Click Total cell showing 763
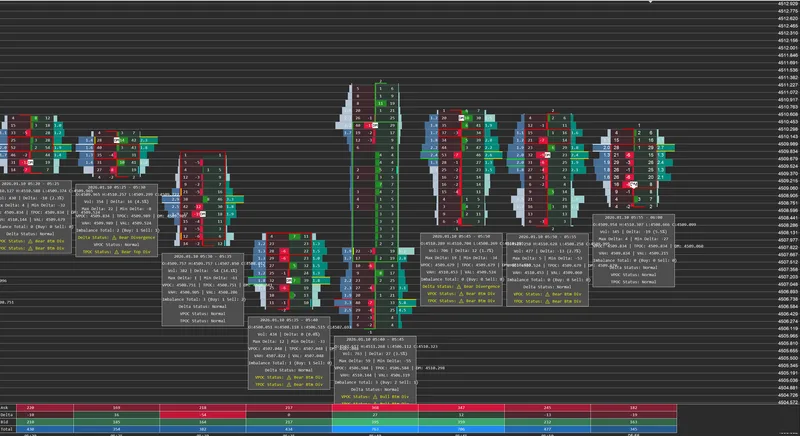Image resolution: width=800 pixels, height=436 pixels. click(375, 429)
